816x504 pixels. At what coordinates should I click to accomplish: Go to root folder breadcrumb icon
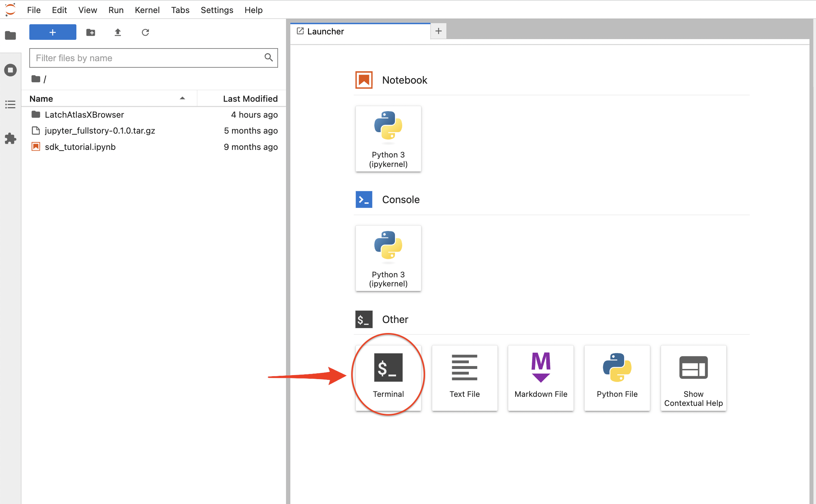coord(36,79)
